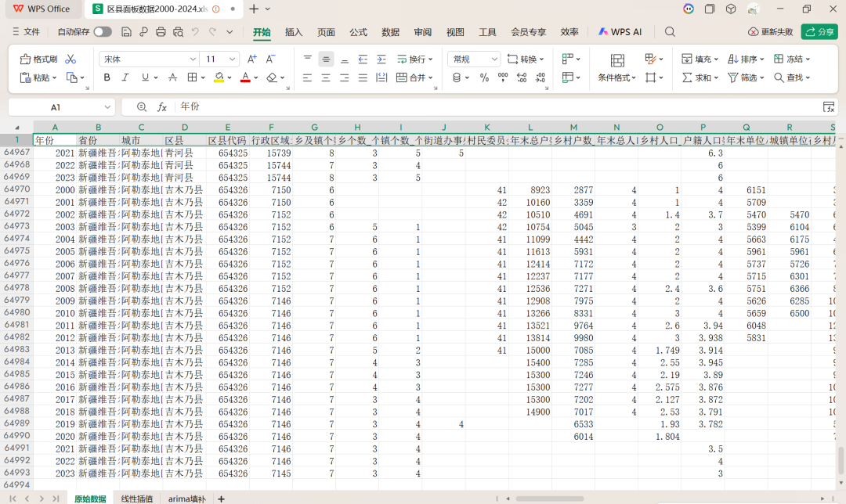Image resolution: width=846 pixels, height=504 pixels.
Task: Toggle bold formatting
Action: pyautogui.click(x=107, y=77)
